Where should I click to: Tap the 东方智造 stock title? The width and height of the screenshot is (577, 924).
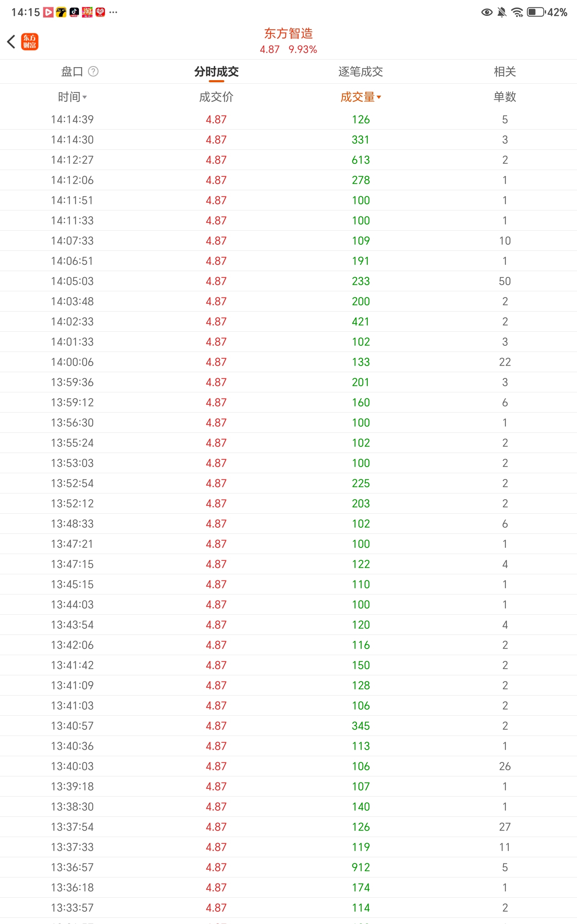pos(288,33)
